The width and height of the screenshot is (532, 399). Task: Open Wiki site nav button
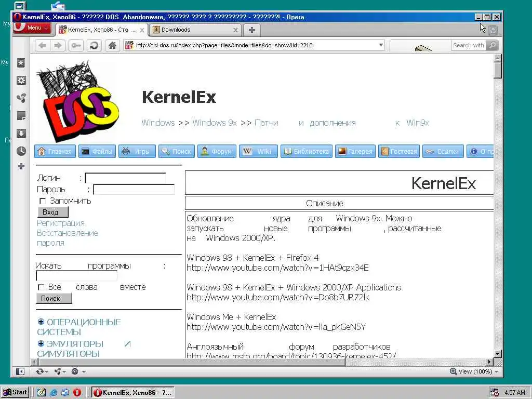(258, 151)
